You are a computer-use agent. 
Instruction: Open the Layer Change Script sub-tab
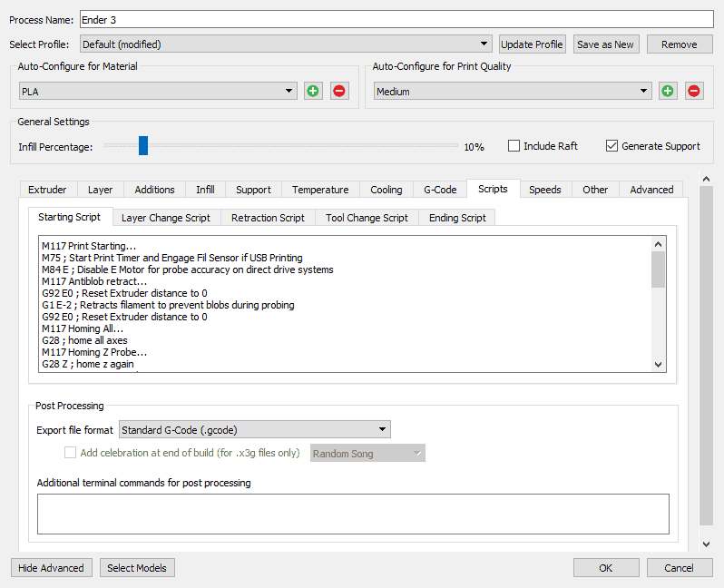tap(166, 218)
